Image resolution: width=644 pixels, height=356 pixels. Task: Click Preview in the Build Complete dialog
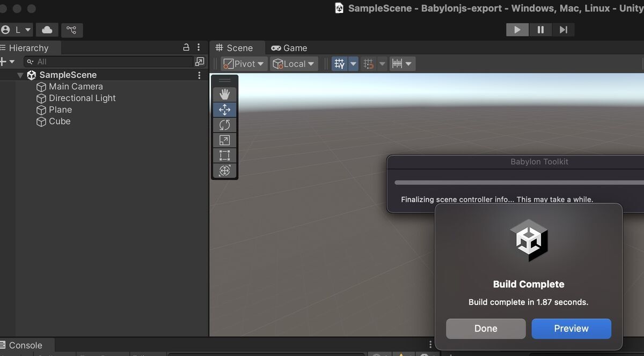pos(571,329)
